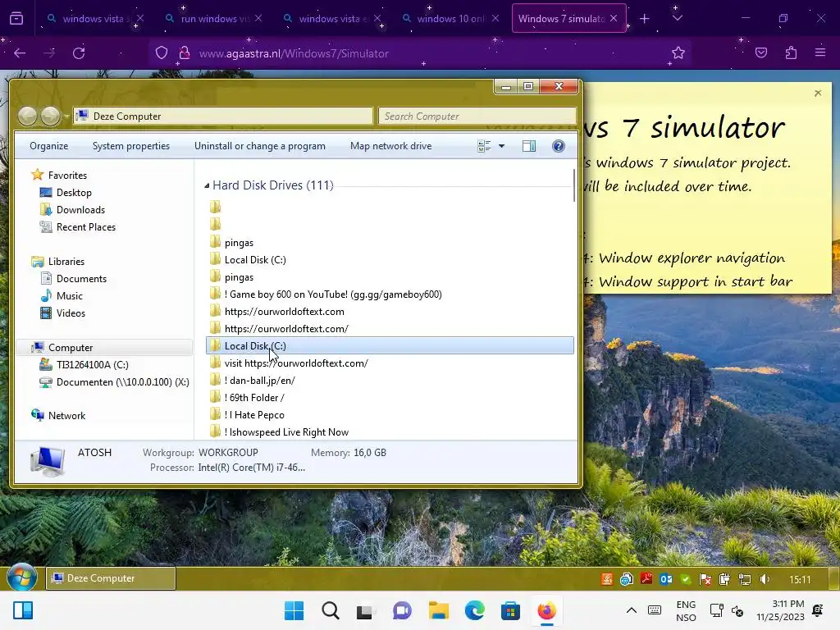Select TI31264100A (C:) drive
The height and width of the screenshot is (630, 840).
tap(92, 365)
